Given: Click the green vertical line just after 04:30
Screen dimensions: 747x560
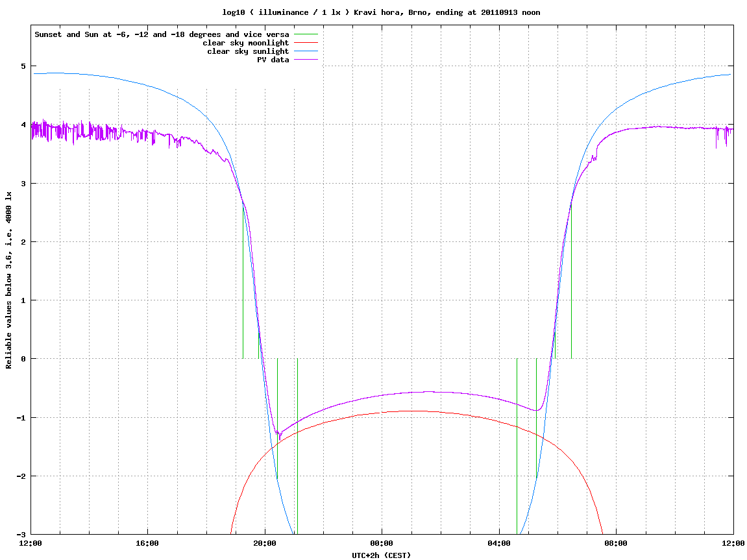Looking at the screenshot, I should pos(517,446).
